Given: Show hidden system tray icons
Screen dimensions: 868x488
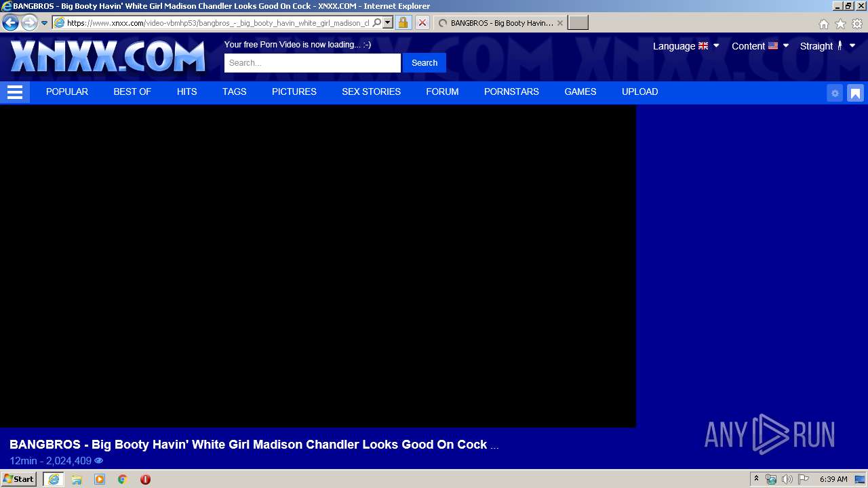Looking at the screenshot, I should point(757,479).
